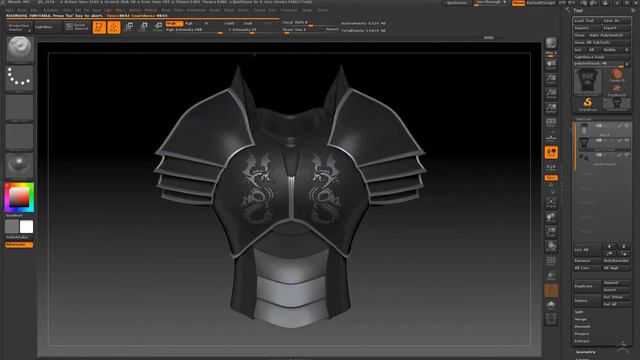Viewport: 640px width, 360px height.
Task: Open the current brush thumbnail picker
Action: [x=20, y=49]
